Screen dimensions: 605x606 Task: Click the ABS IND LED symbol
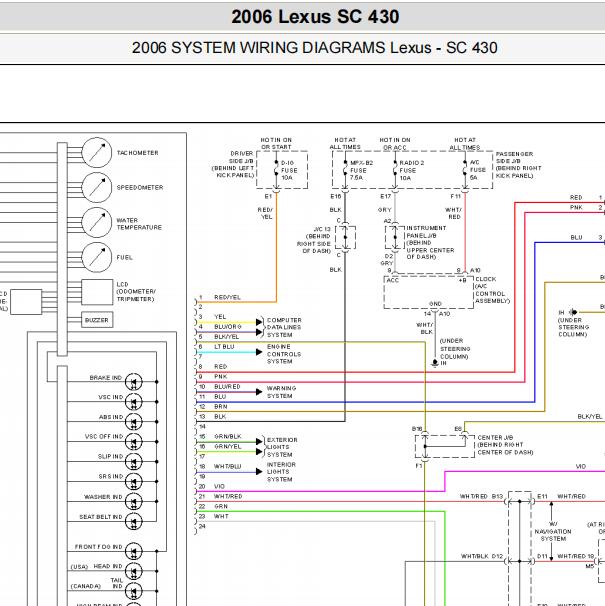click(134, 422)
